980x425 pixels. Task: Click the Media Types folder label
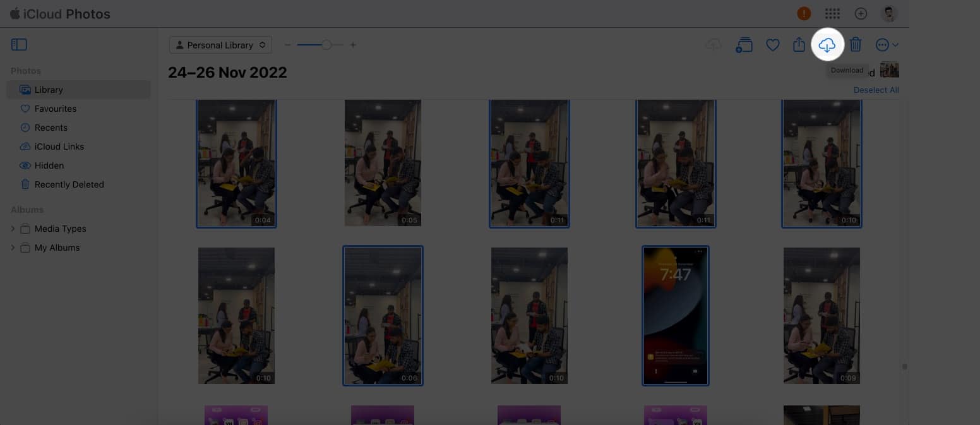(60, 229)
